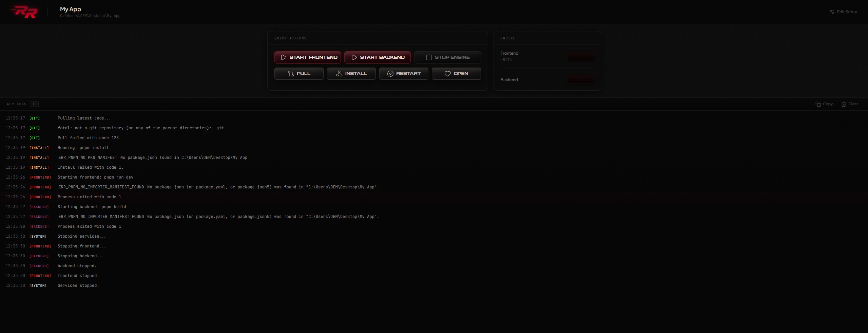Open Edit Setup in the header
Viewport: 868px width, 333px height.
tap(844, 12)
